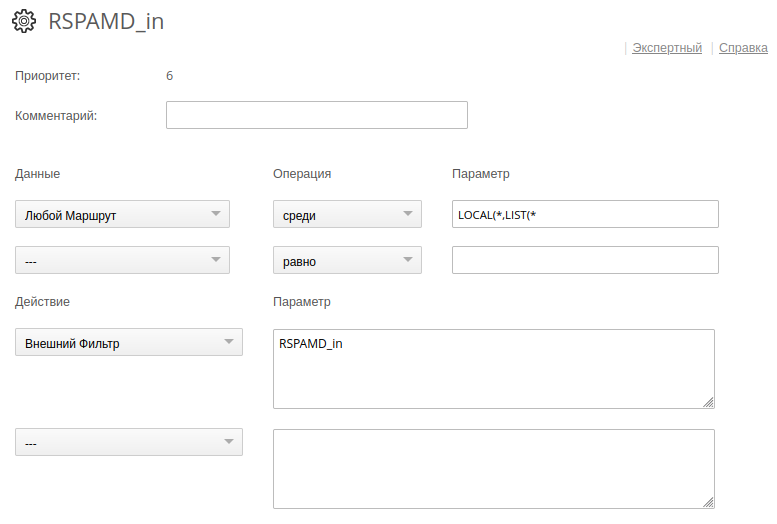
Task: Click the LOCAL(*,LIST(* parameter field
Action: tap(585, 215)
